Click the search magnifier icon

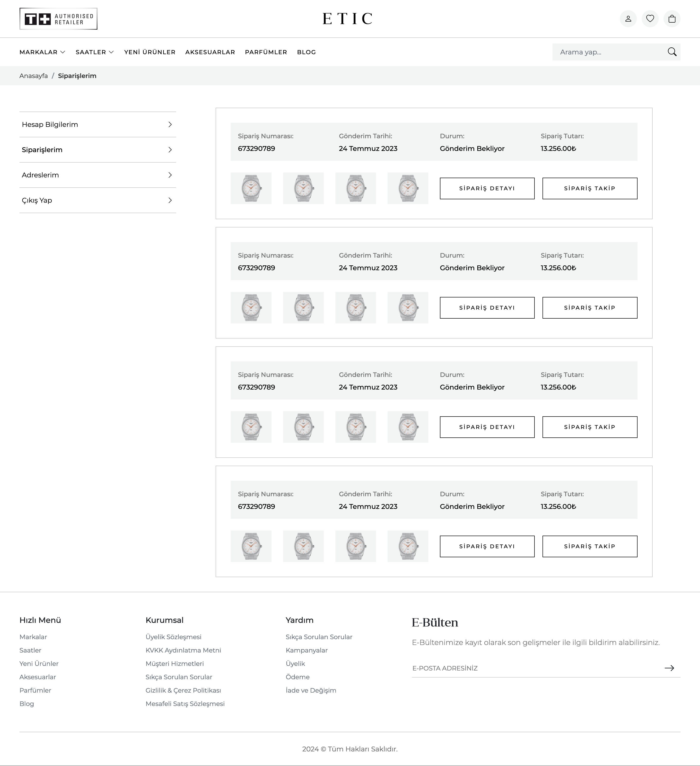point(672,52)
